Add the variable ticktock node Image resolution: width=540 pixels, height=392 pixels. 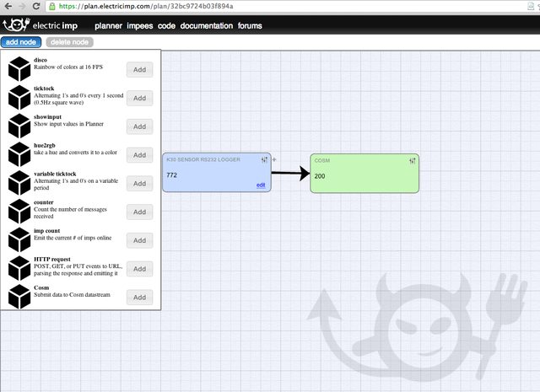pyautogui.click(x=139, y=184)
